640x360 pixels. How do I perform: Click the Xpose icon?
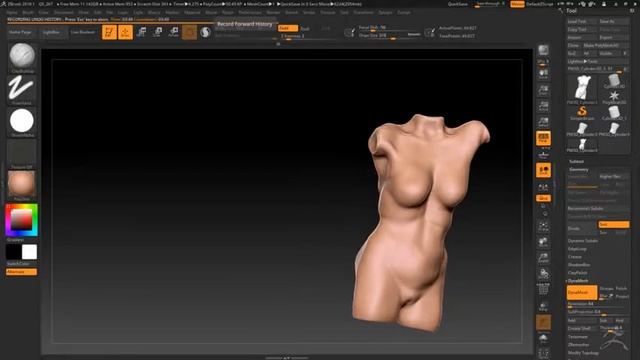[543, 353]
